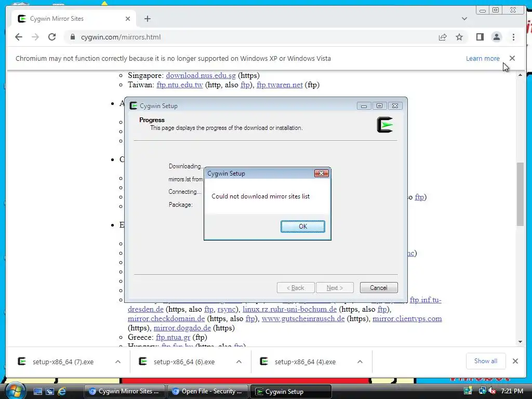Close the 'Could not download' error dialog
This screenshot has height=399, width=532.
click(x=321, y=174)
